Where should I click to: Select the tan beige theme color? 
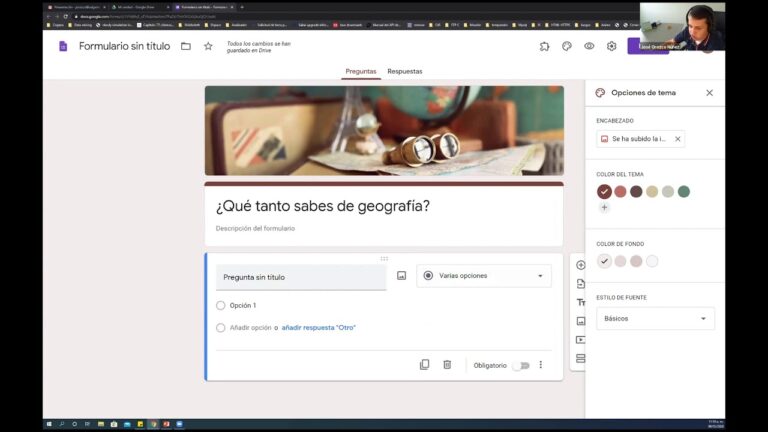pyautogui.click(x=652, y=192)
